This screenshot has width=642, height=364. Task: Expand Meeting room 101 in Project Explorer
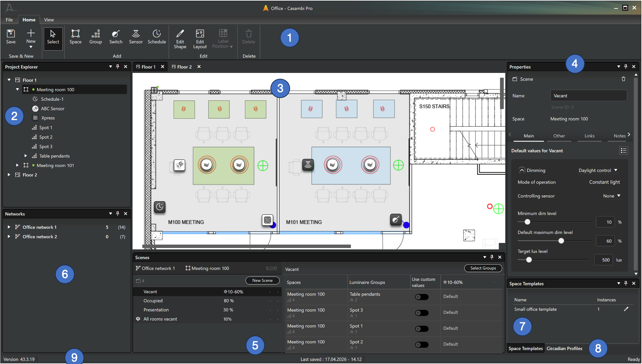click(17, 166)
